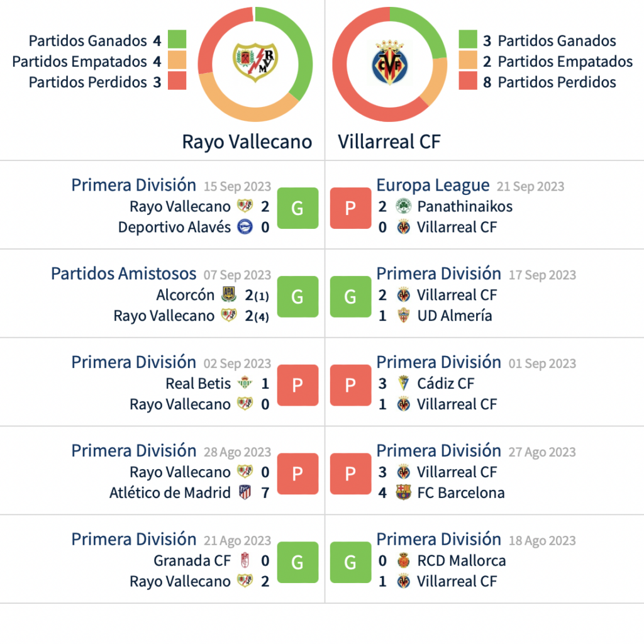Viewport: 644px width, 644px height.
Task: Click the Rayo Vallecano crest in donut chart
Action: 254,62
